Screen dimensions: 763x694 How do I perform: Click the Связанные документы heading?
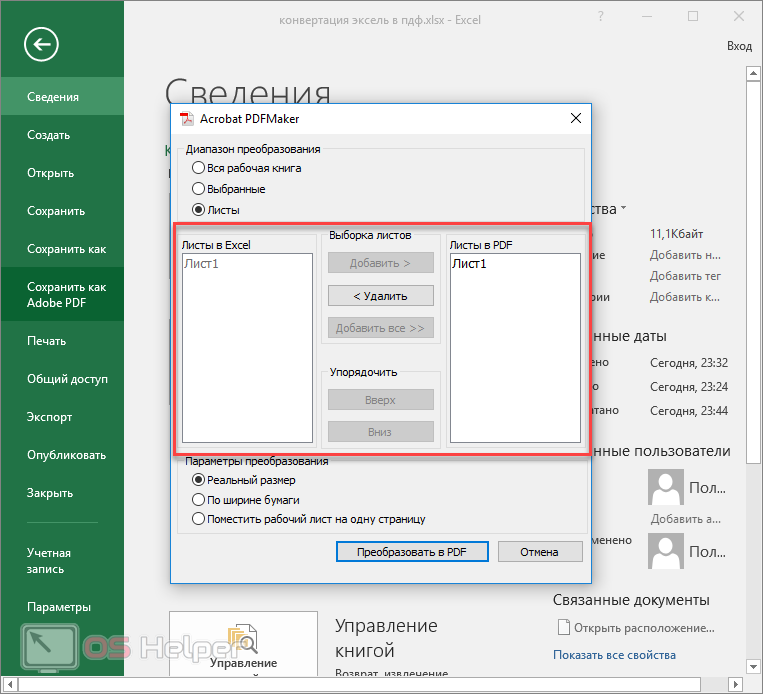coord(631,600)
